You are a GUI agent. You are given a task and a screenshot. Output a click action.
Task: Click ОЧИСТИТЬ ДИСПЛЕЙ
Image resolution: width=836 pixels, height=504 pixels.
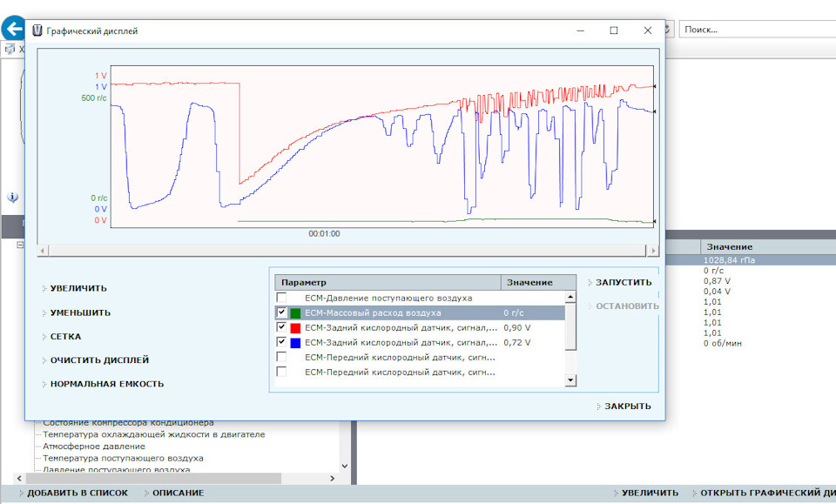[x=99, y=360]
